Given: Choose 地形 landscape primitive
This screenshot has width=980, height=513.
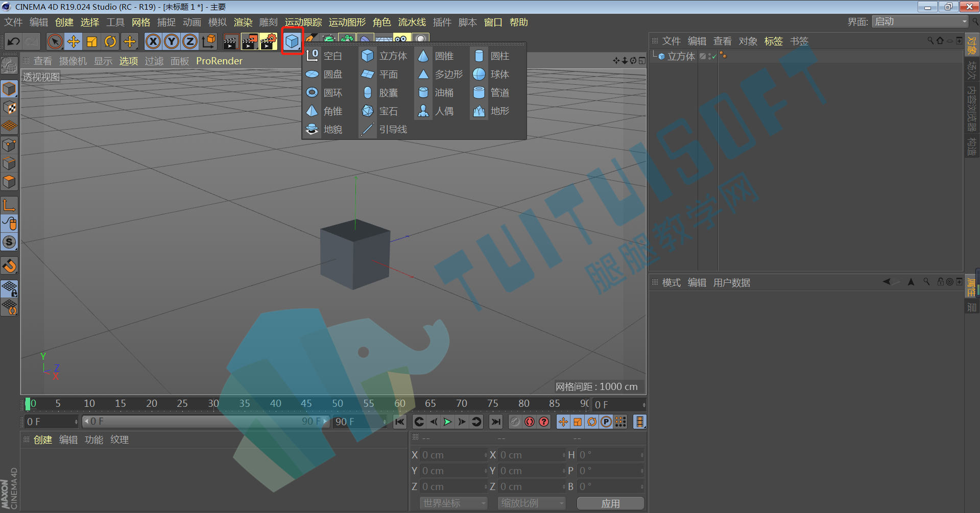Looking at the screenshot, I should [491, 111].
